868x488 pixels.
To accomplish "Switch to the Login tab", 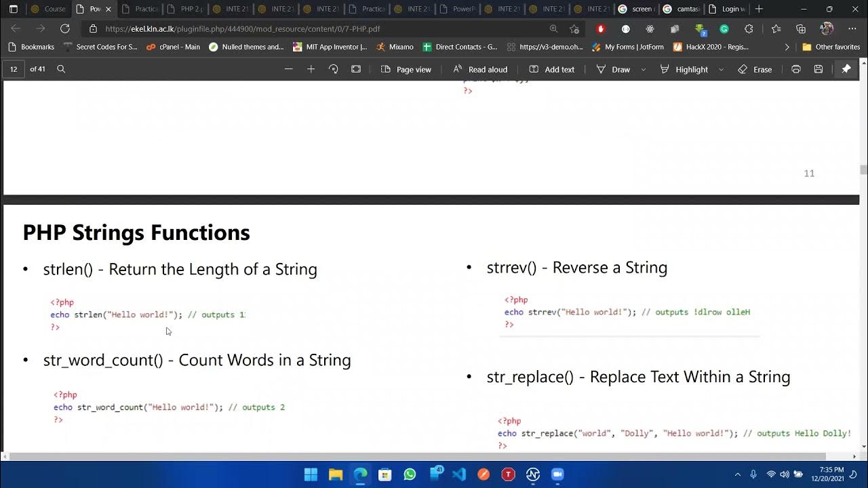I will coord(727,9).
